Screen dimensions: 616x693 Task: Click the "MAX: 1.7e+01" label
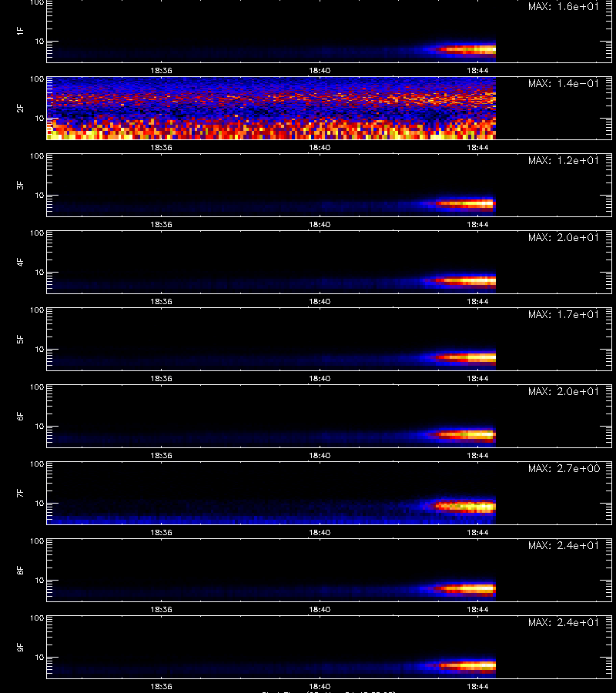point(564,314)
